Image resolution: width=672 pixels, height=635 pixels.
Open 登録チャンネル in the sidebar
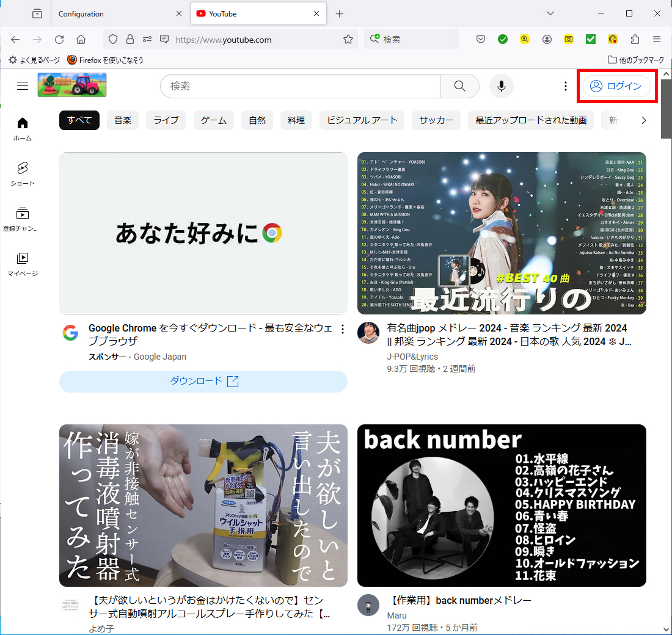tap(22, 219)
